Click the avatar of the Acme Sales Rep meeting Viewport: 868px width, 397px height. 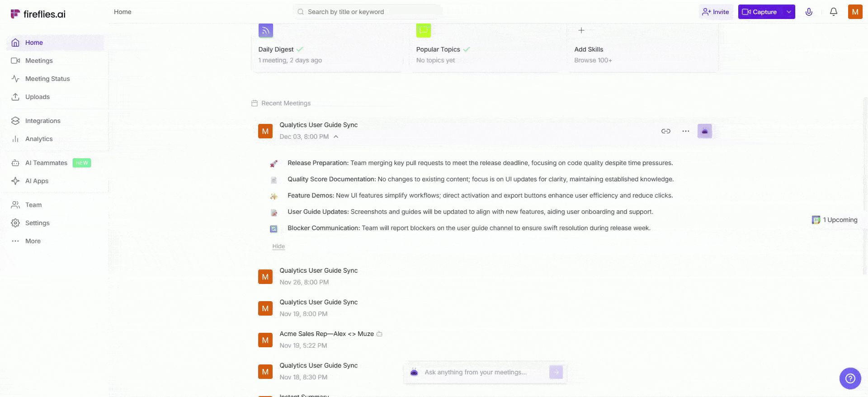[265, 340]
